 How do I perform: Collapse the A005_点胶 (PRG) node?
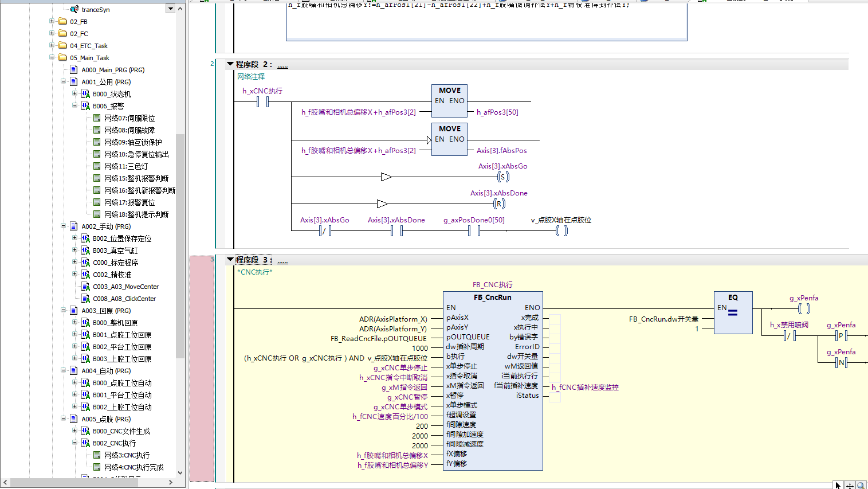click(x=63, y=418)
